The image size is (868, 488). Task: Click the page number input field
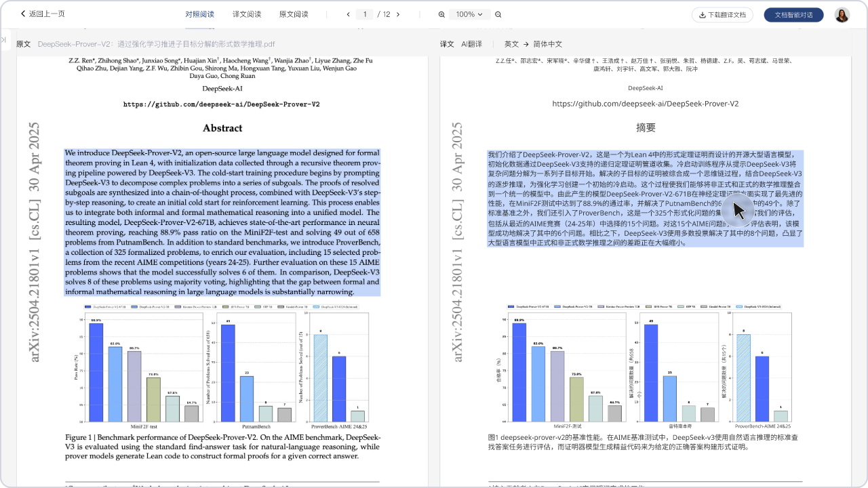pos(365,14)
